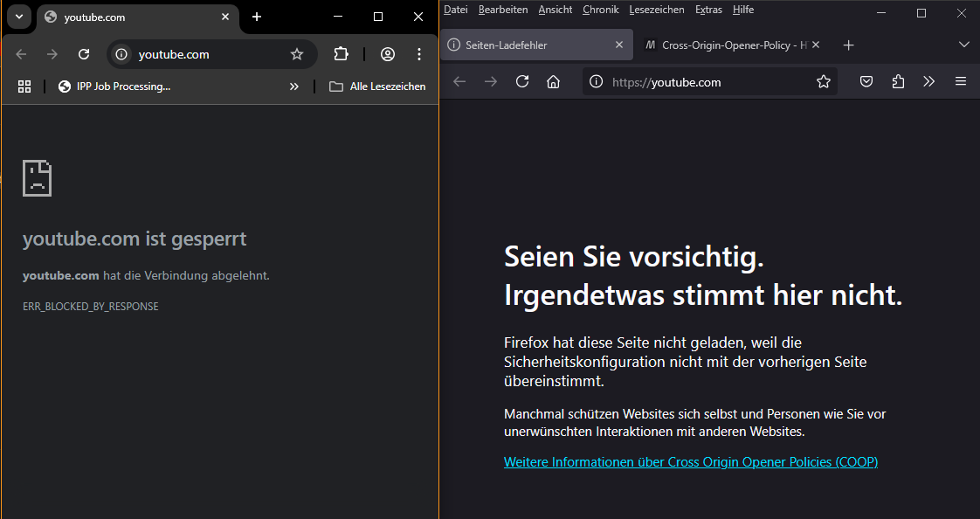Expand hidden Chrome bookmarks chevron
The width and height of the screenshot is (980, 519).
coord(294,86)
